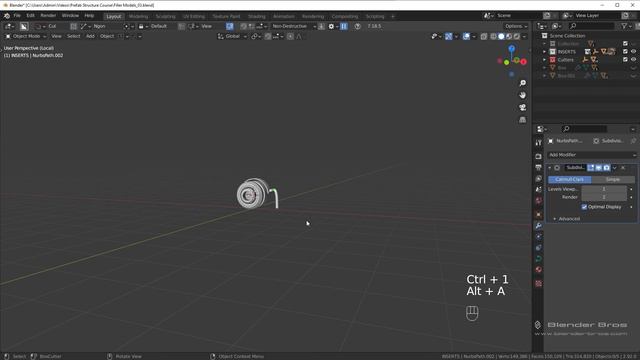Image resolution: width=640 pixels, height=360 pixels.
Task: Remove the Subdivision modifier with X
Action: 623,168
